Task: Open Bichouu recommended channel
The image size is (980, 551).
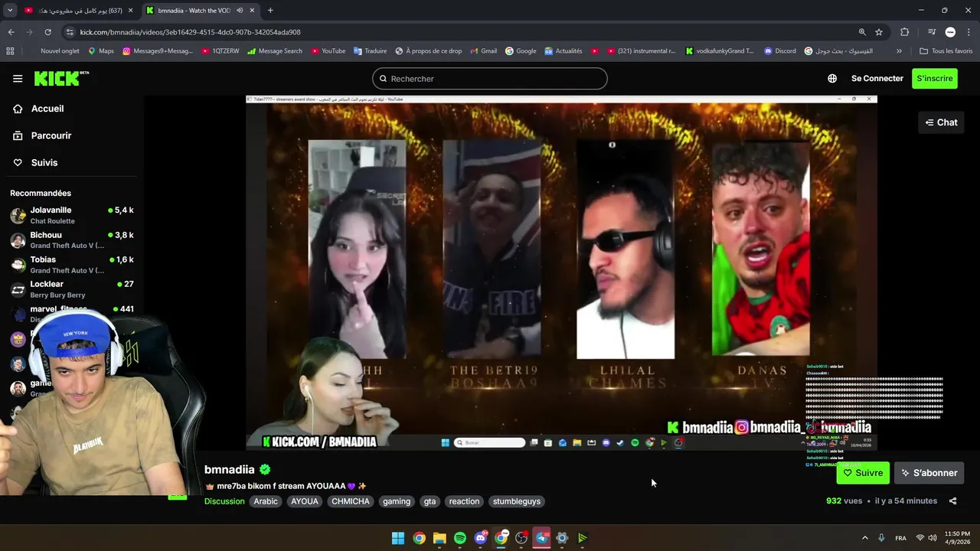Action: coord(72,240)
